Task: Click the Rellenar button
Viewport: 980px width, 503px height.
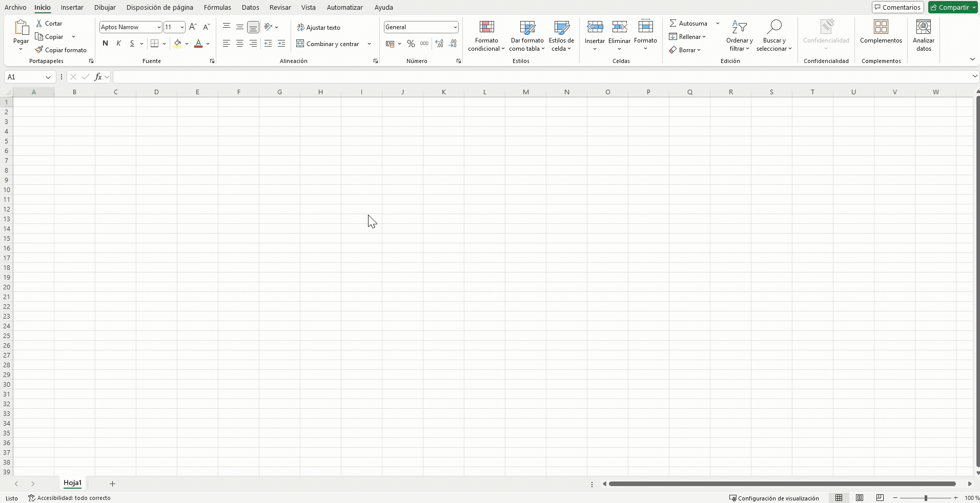Action: coord(687,37)
